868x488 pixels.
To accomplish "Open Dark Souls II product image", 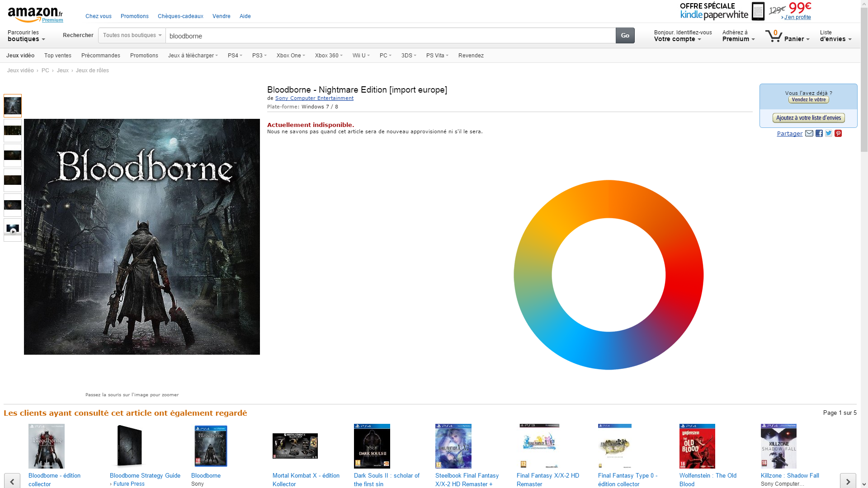I will pos(372,446).
